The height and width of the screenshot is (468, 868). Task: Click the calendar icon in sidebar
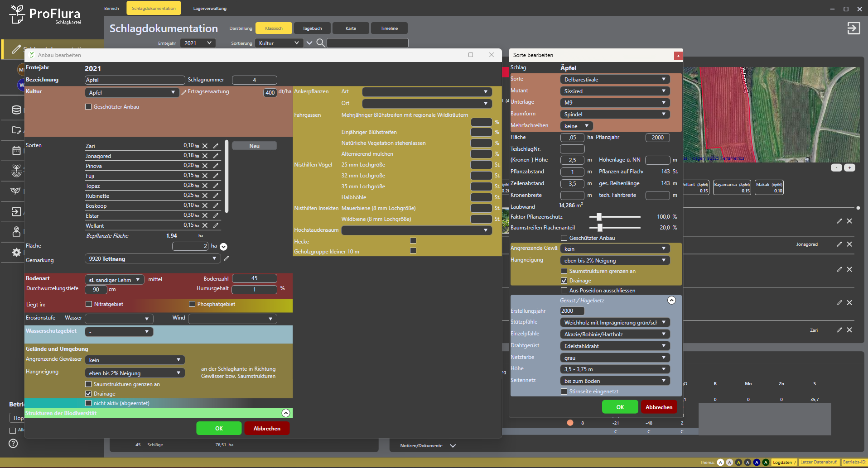pos(16,150)
